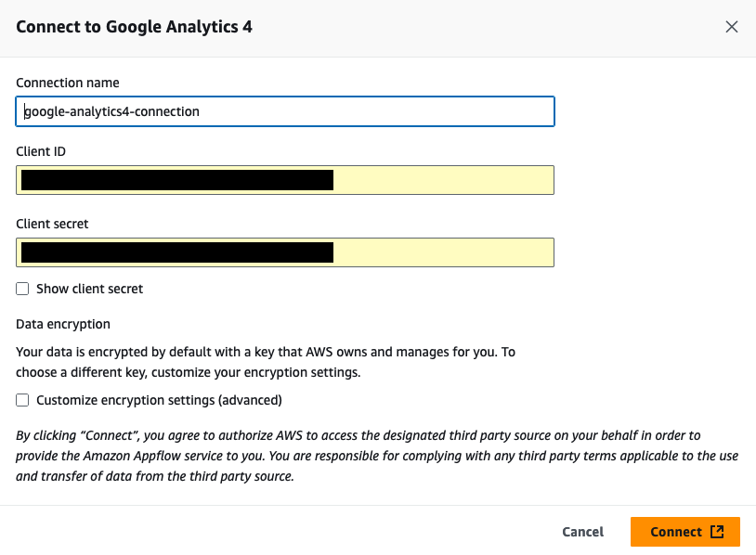This screenshot has width=756, height=555.
Task: Click the Show client secret label
Action: click(88, 289)
